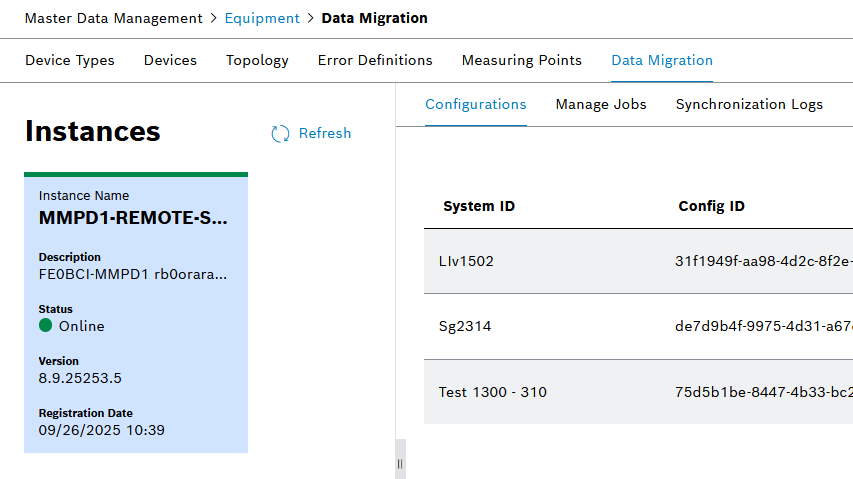Click the green Online status dot

pyautogui.click(x=46, y=325)
